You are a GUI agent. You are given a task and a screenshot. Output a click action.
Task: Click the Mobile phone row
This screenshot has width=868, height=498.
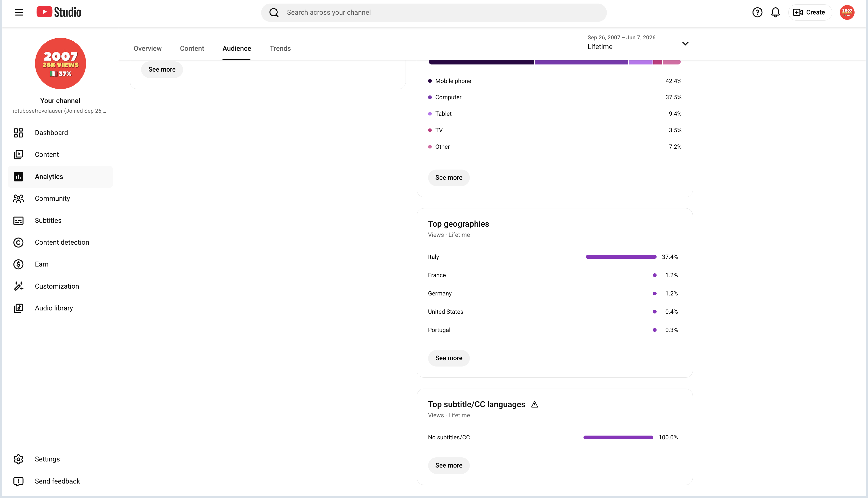point(554,81)
